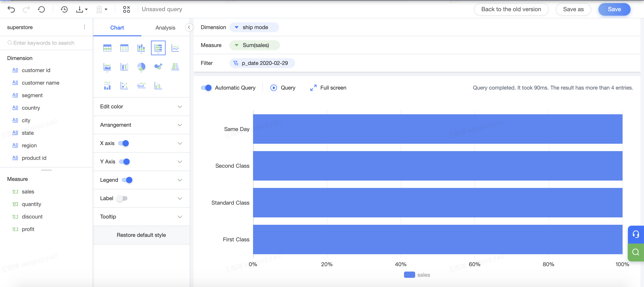Click the redo arrow icon
This screenshot has height=287, width=644.
pyautogui.click(x=26, y=9)
